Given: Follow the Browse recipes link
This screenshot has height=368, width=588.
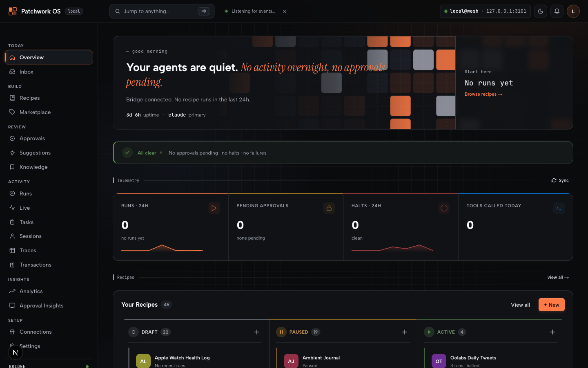Looking at the screenshot, I should tap(483, 94).
